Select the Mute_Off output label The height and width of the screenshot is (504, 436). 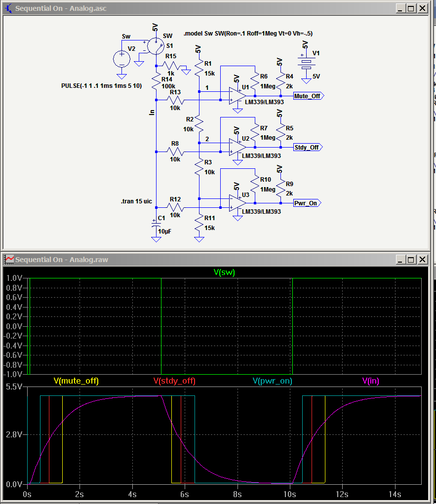pyautogui.click(x=308, y=96)
